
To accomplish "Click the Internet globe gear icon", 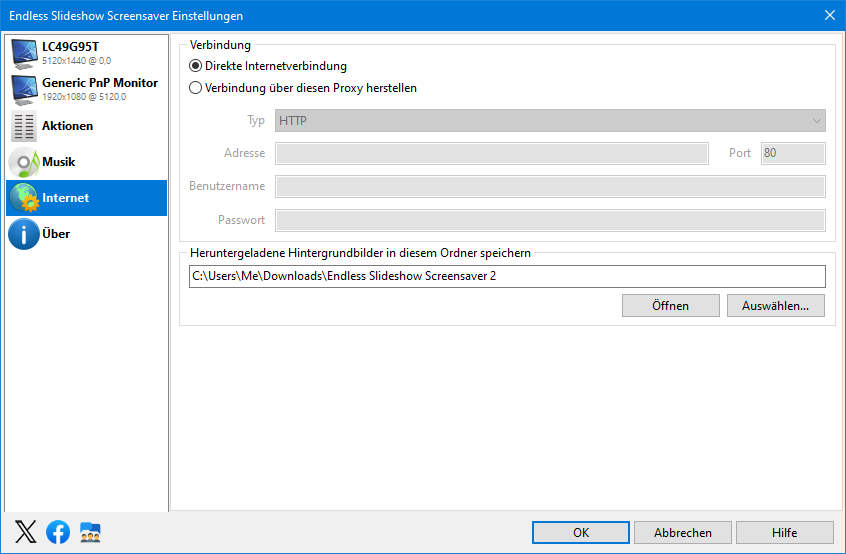I will 24,198.
